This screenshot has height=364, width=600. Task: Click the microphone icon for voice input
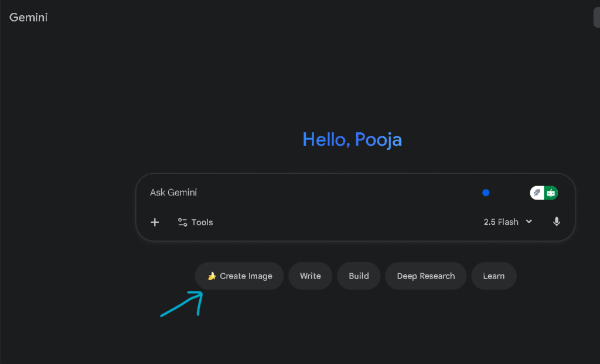[556, 222]
